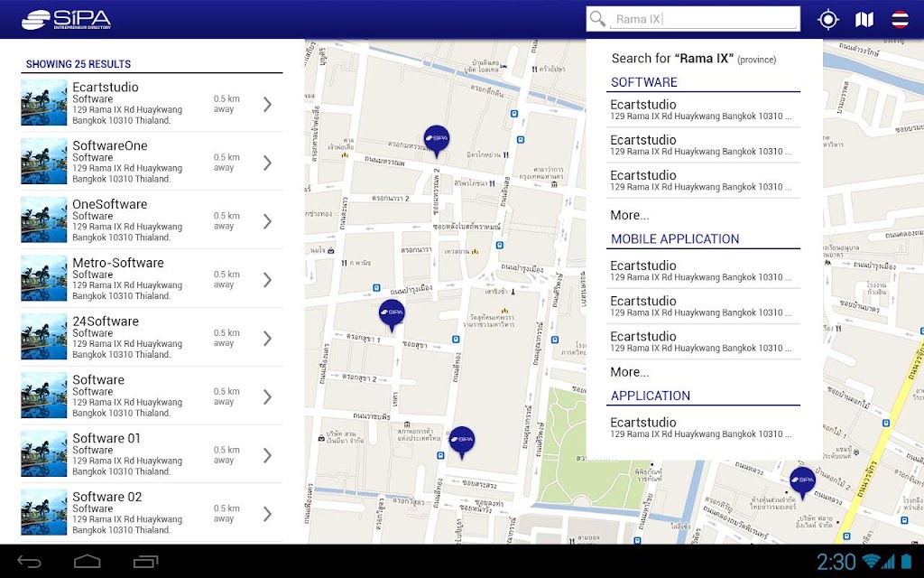
Task: Tap the SiPA map pin above ซอยสระสรง
Action: [x=462, y=442]
